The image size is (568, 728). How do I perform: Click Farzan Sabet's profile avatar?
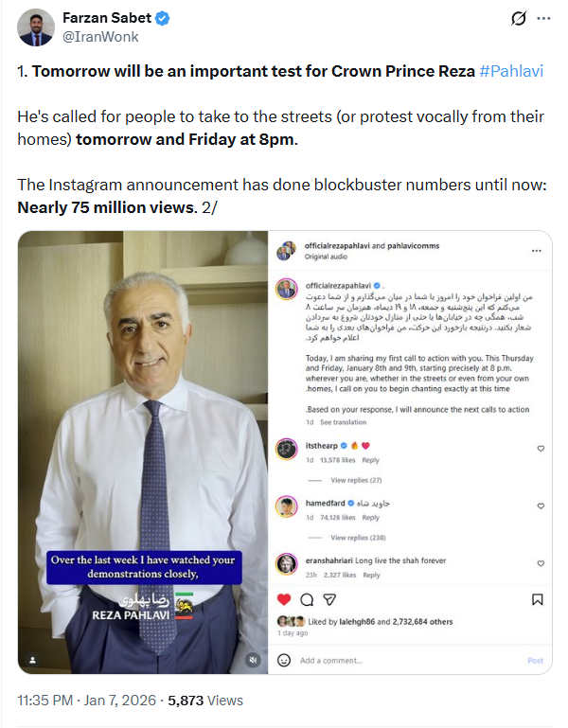click(36, 27)
